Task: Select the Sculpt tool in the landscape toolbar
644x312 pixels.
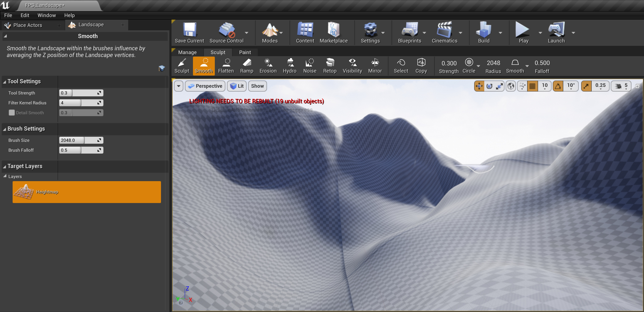Action: [182, 66]
